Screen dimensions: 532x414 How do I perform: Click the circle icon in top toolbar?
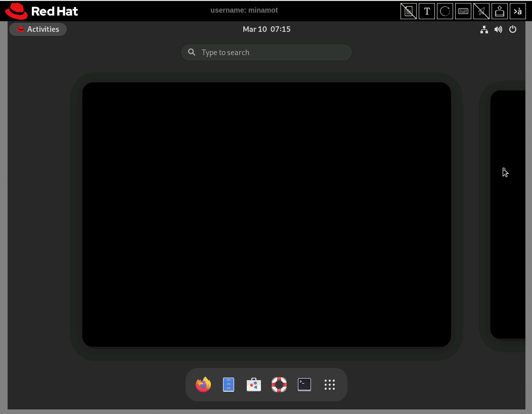tap(445, 11)
